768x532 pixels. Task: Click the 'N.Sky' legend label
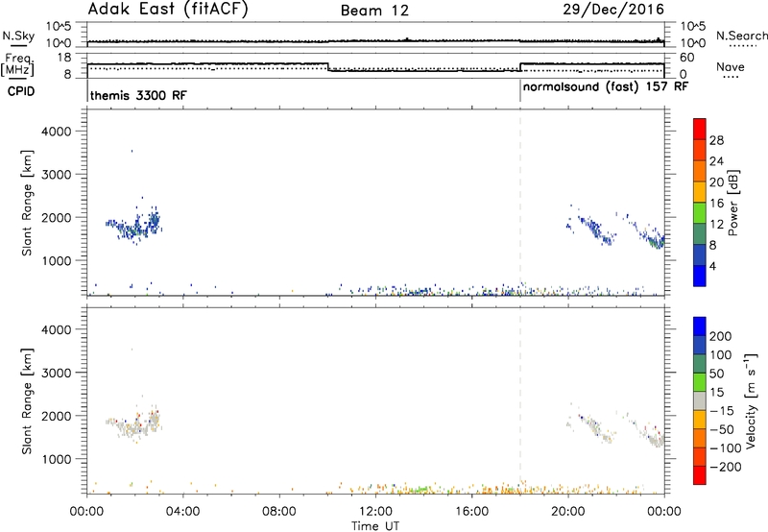pyautogui.click(x=18, y=36)
